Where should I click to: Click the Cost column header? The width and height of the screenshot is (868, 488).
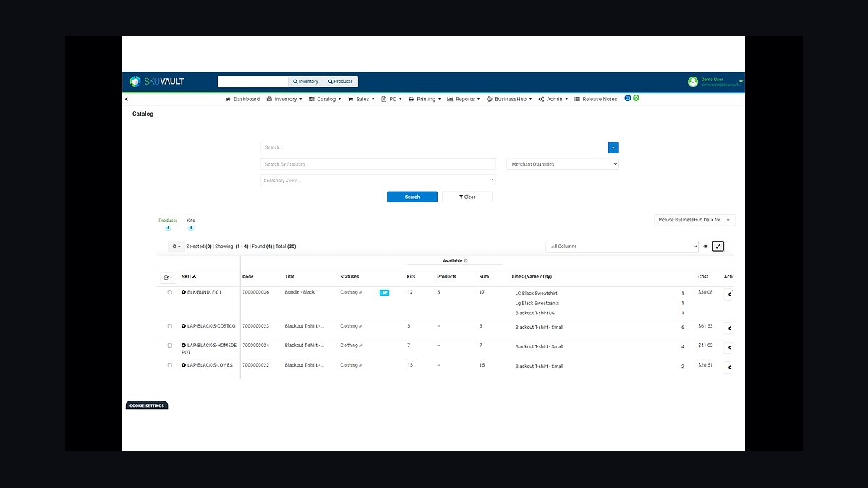[x=703, y=276]
